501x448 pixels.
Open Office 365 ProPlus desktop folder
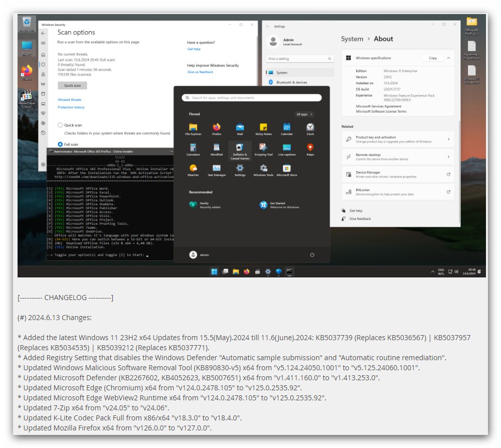pos(471,26)
